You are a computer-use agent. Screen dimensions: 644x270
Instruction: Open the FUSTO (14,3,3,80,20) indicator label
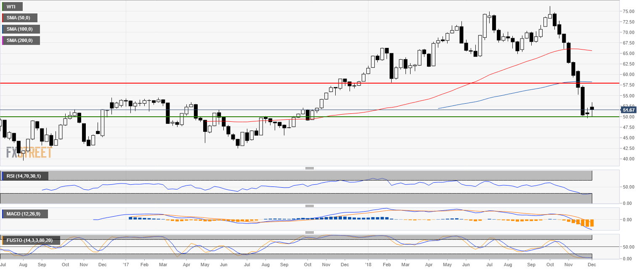coord(30,241)
